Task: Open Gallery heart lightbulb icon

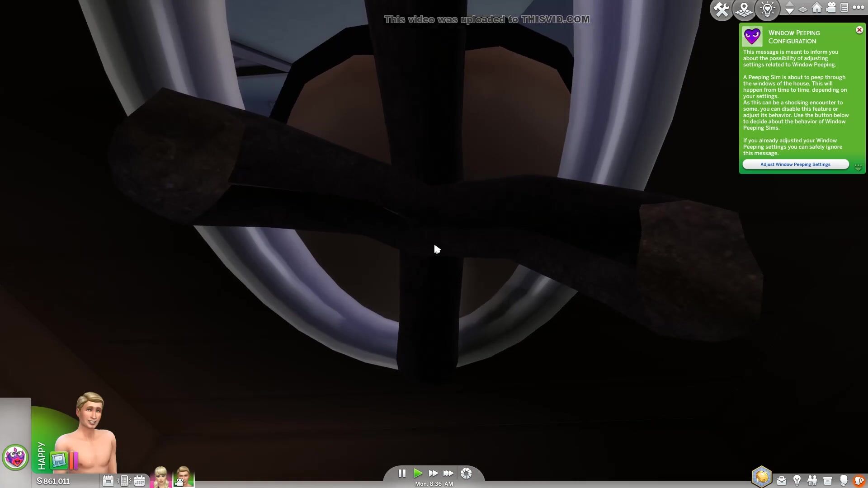Action: pyautogui.click(x=767, y=9)
